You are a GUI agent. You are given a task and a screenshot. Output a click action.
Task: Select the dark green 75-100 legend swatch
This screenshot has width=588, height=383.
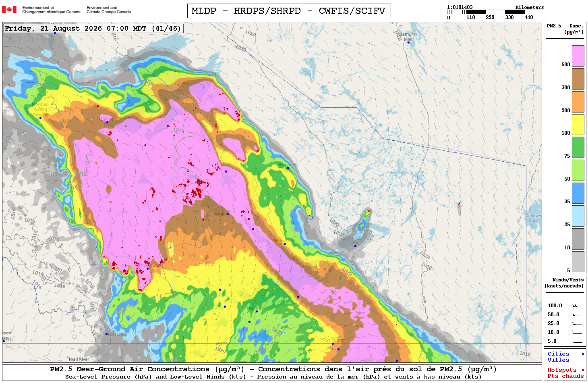point(578,148)
